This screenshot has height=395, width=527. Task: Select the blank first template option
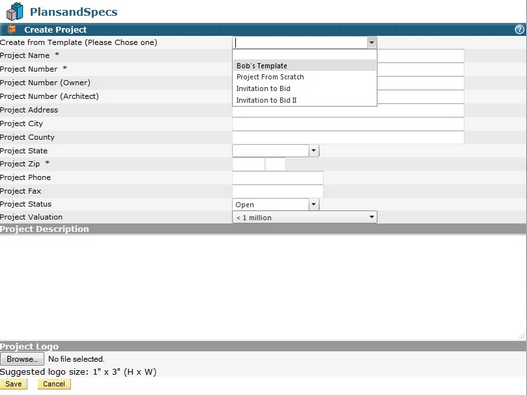coord(304,55)
